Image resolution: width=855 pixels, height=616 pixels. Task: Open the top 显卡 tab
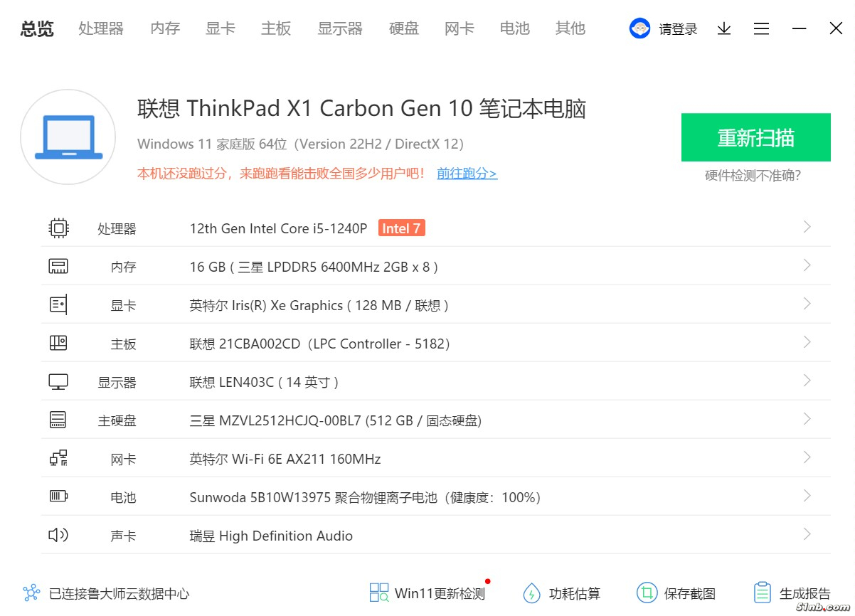tap(221, 28)
